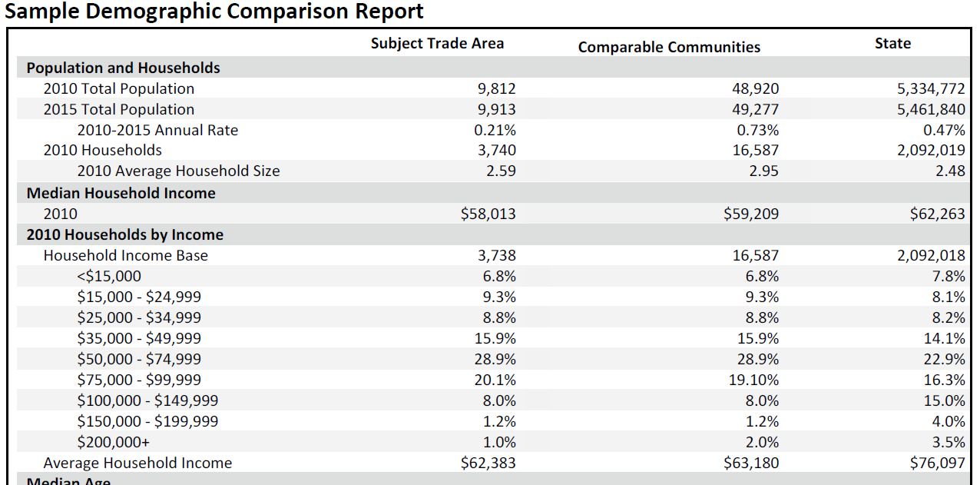
Task: Select the 19.10% value in Comparable Communities
Action: [x=753, y=380]
